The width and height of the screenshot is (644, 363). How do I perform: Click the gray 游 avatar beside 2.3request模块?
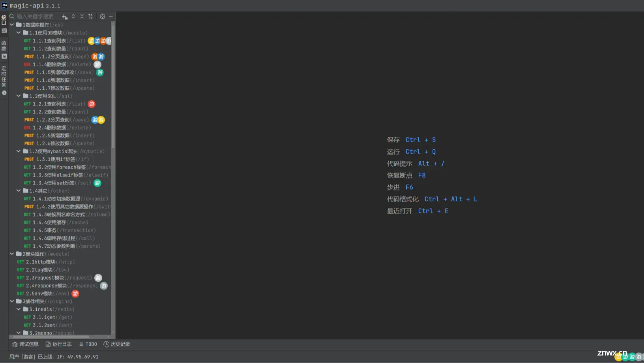click(98, 278)
